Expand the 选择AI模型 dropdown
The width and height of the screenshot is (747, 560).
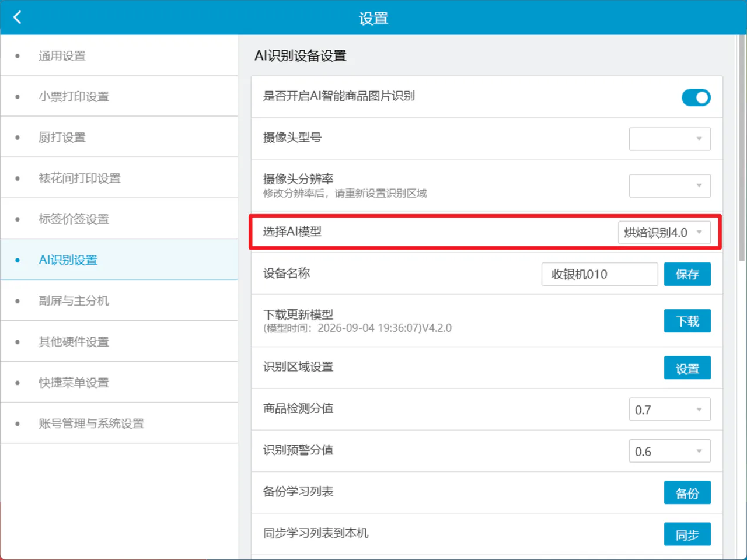click(664, 232)
